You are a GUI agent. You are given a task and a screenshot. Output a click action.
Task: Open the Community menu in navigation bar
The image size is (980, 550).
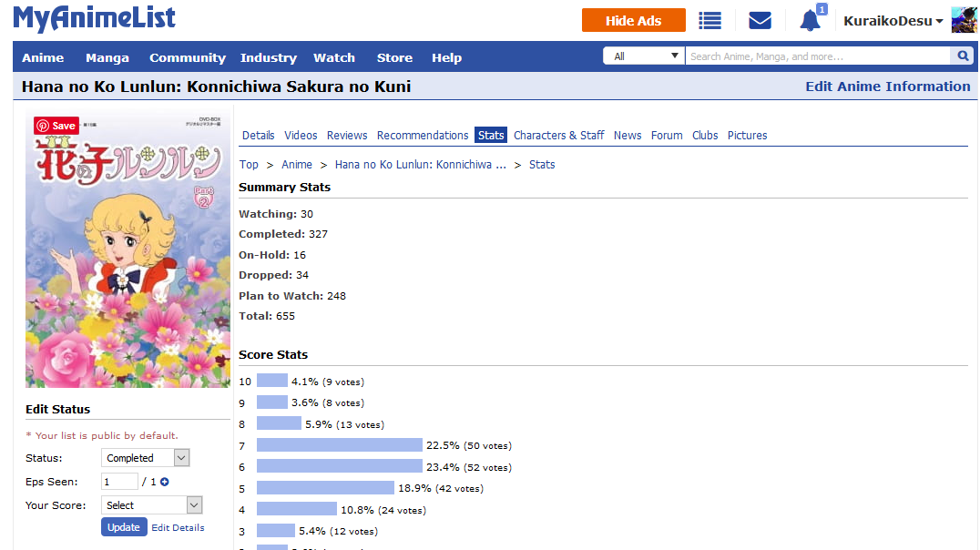pyautogui.click(x=187, y=57)
